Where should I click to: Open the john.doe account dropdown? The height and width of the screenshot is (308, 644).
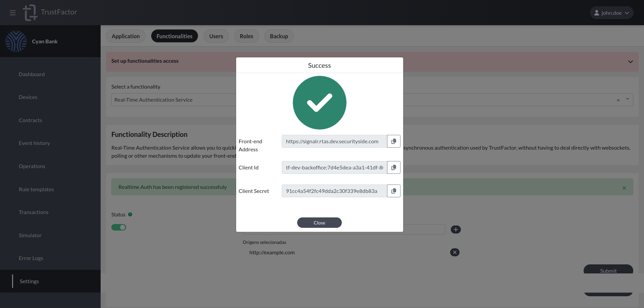(x=628, y=13)
